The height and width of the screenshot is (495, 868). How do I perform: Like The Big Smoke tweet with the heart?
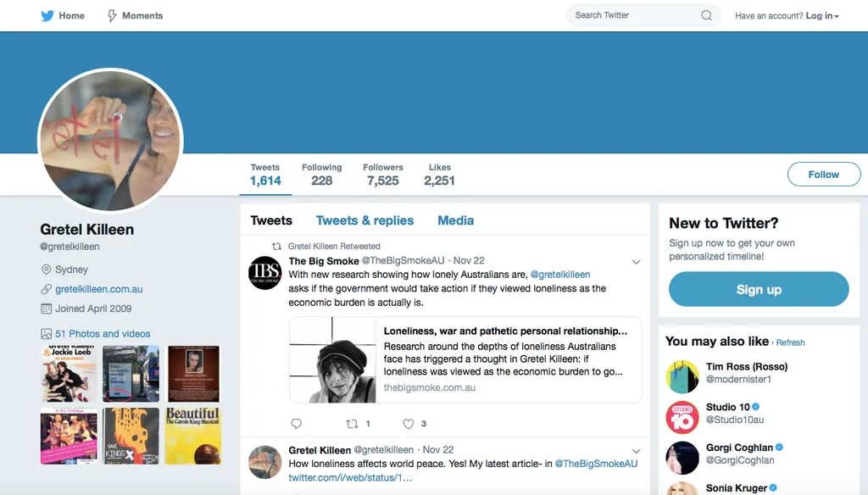coord(408,424)
